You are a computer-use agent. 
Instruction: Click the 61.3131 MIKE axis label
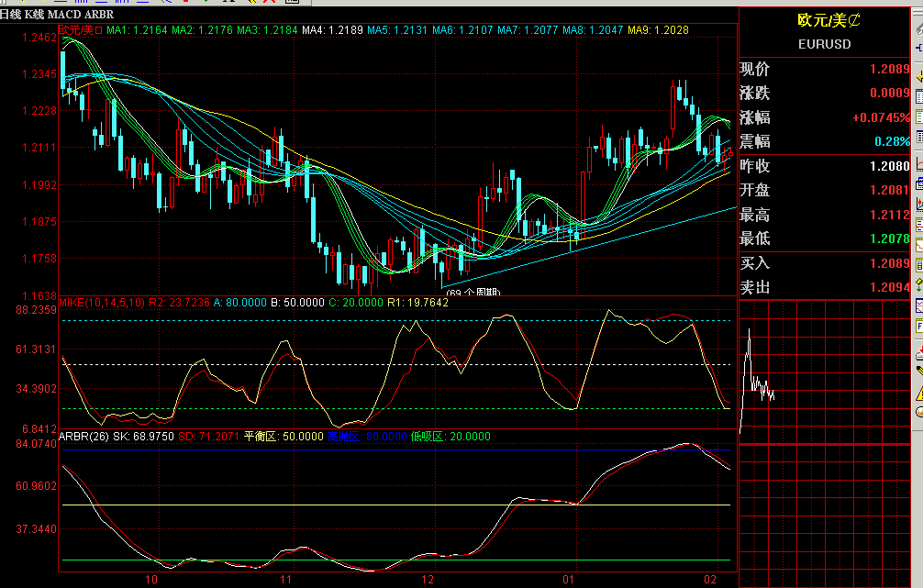pyautogui.click(x=37, y=349)
